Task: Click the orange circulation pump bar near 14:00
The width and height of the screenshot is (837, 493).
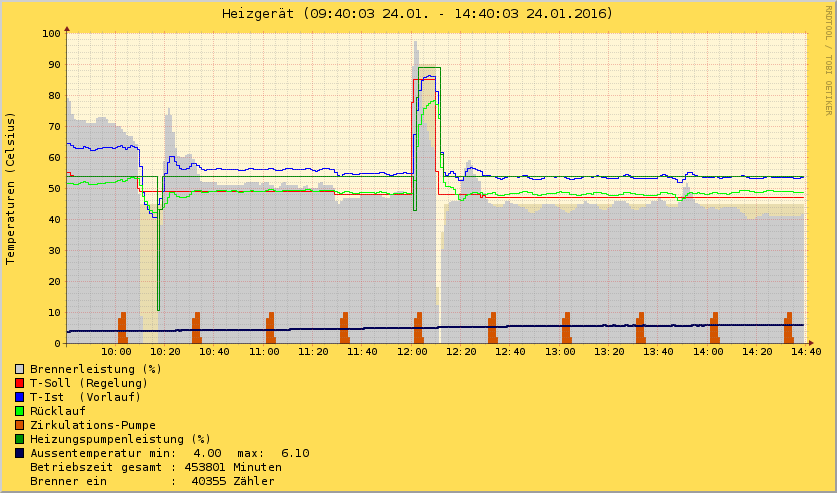Action: (x=714, y=328)
